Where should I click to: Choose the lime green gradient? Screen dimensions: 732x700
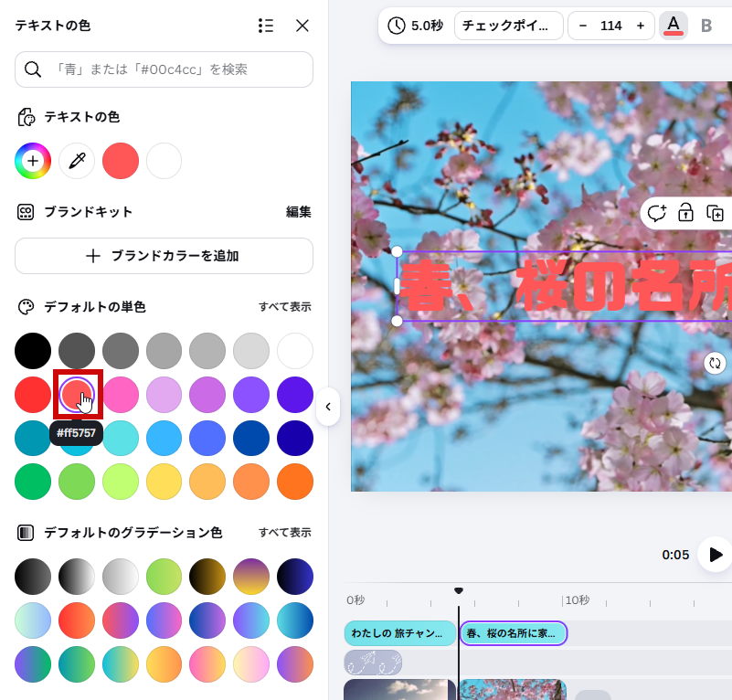click(164, 577)
